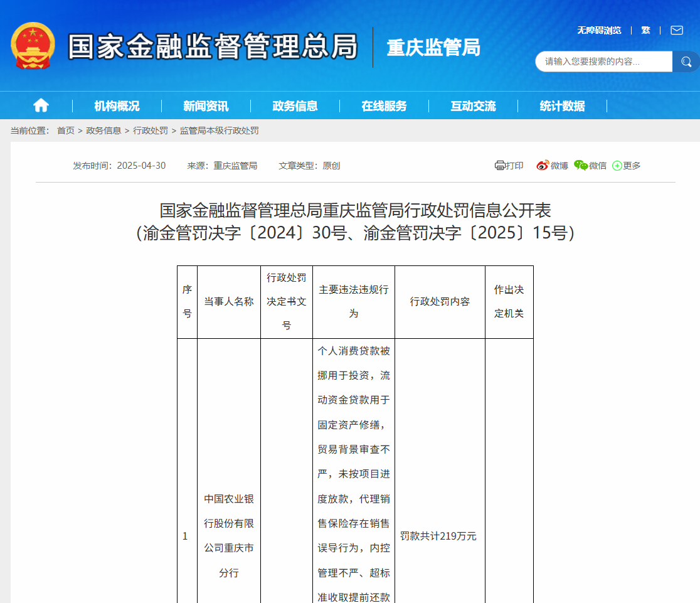Click the search magnifier icon

click(686, 61)
